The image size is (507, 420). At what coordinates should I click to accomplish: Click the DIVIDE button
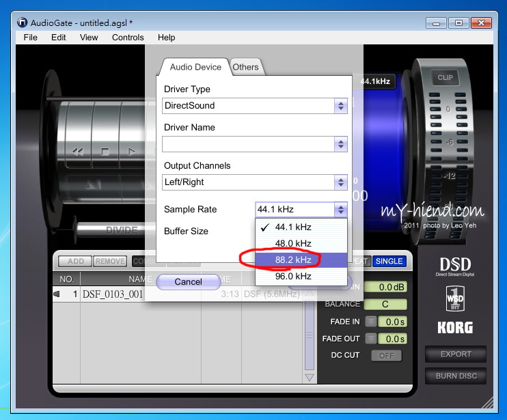coord(122,230)
